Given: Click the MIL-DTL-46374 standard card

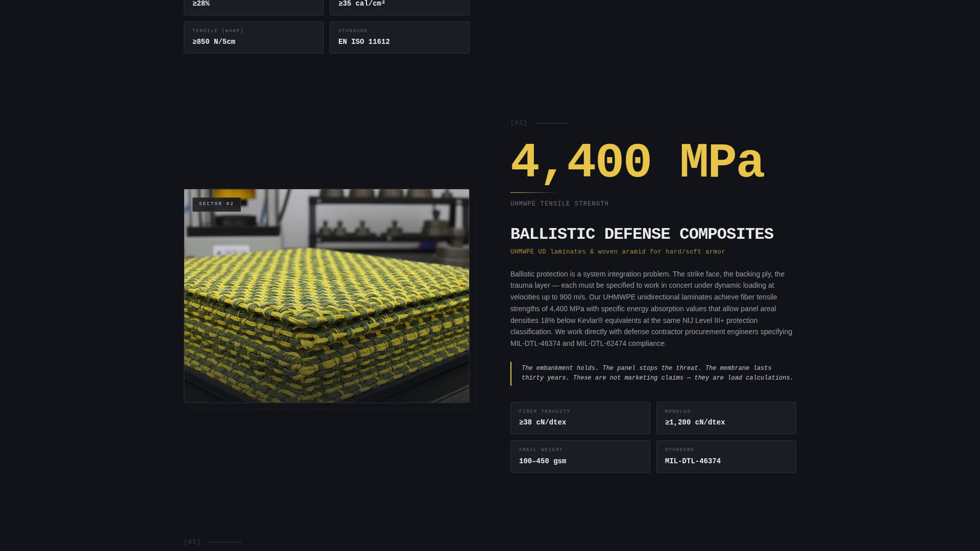Looking at the screenshot, I should click(x=726, y=457).
